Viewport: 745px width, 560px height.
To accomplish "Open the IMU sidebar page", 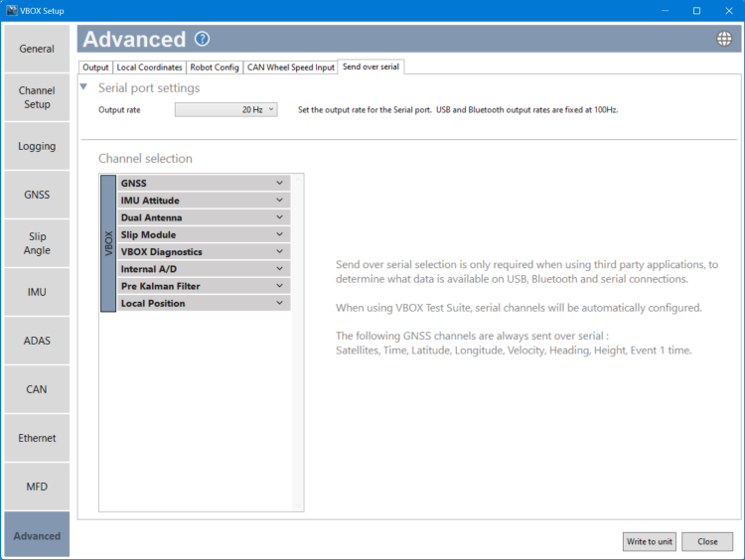I will (x=37, y=292).
